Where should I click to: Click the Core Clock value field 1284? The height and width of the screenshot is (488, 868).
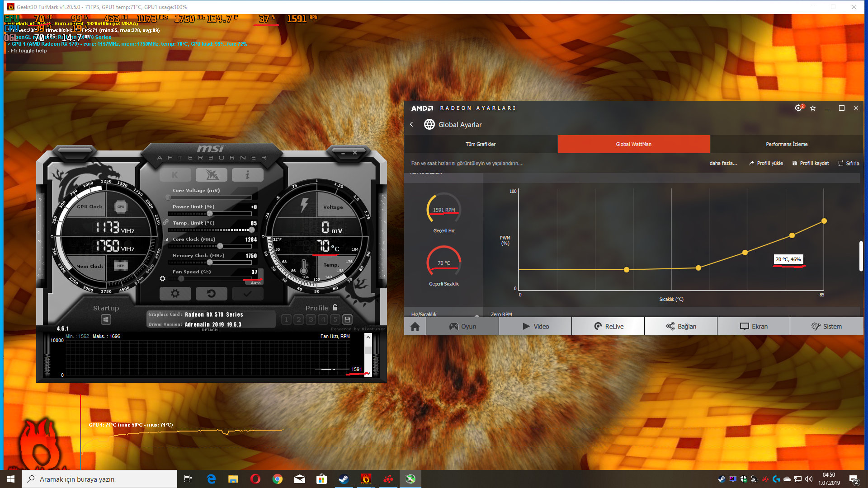point(251,239)
